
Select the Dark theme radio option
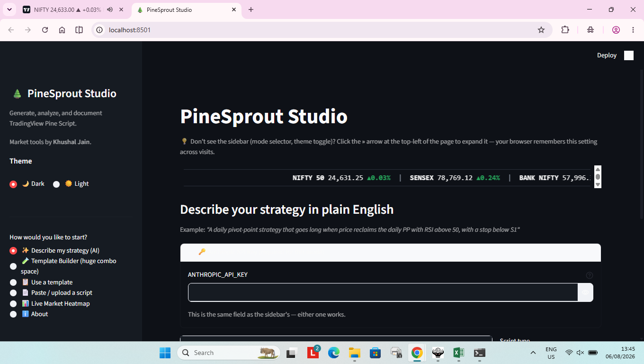pos(27,184)
